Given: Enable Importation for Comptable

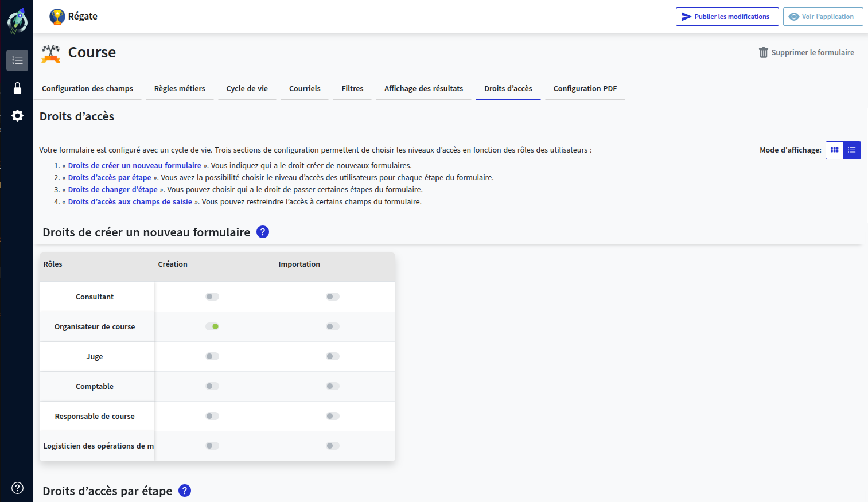Looking at the screenshot, I should [x=332, y=386].
